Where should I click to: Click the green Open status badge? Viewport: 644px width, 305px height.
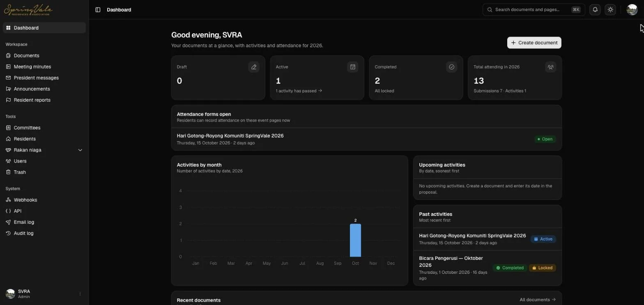tap(545, 139)
